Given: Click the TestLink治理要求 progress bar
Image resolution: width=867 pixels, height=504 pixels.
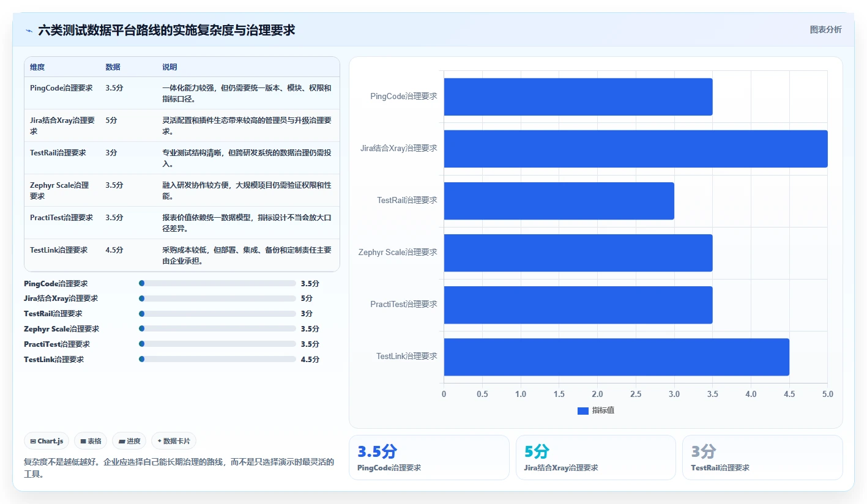Looking at the screenshot, I should point(217,359).
